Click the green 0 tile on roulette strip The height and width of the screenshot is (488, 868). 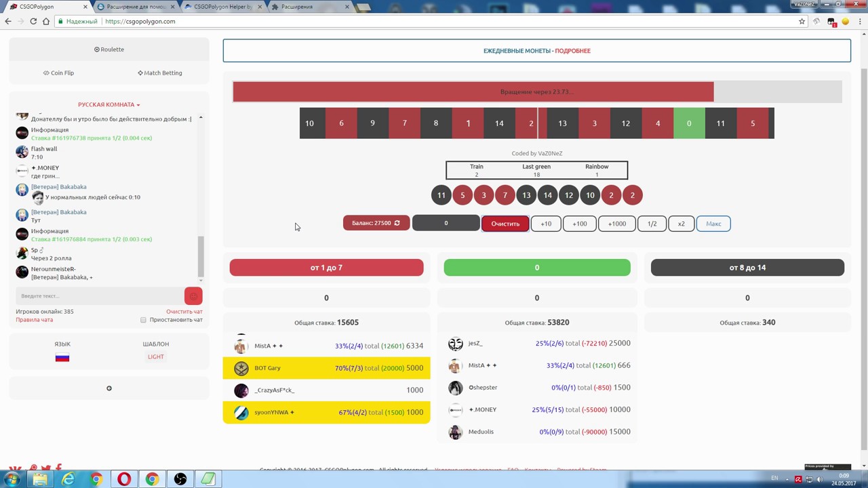click(689, 123)
